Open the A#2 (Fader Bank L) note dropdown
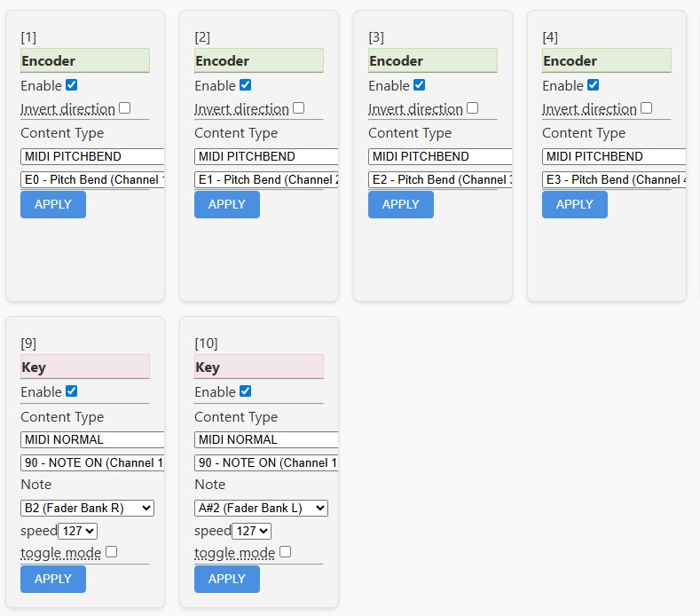 (x=261, y=508)
